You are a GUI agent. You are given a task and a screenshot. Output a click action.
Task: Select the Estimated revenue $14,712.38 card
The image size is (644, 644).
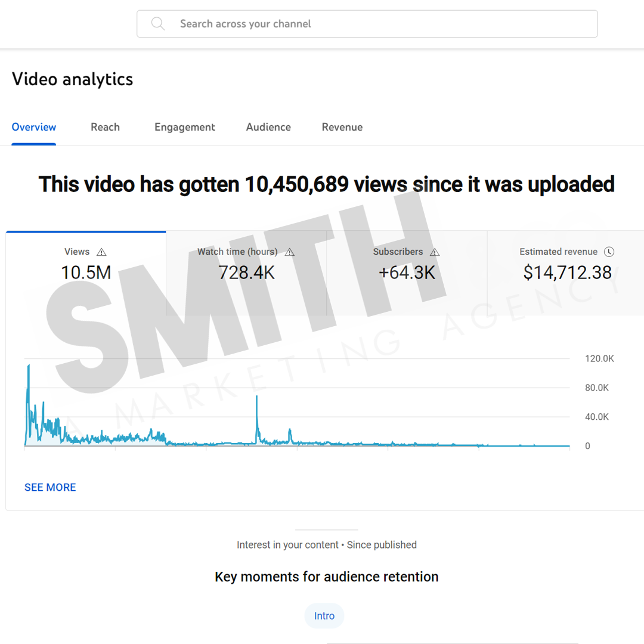[x=567, y=273]
